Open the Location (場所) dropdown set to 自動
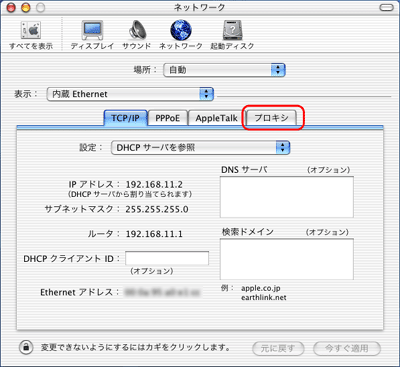The width and height of the screenshot is (400, 367). (x=224, y=70)
